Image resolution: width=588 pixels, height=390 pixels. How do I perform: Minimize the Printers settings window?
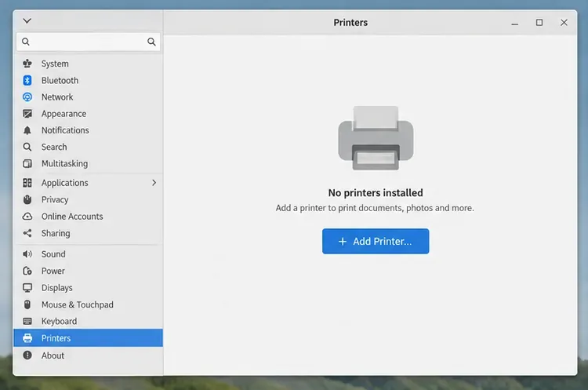[x=514, y=23]
